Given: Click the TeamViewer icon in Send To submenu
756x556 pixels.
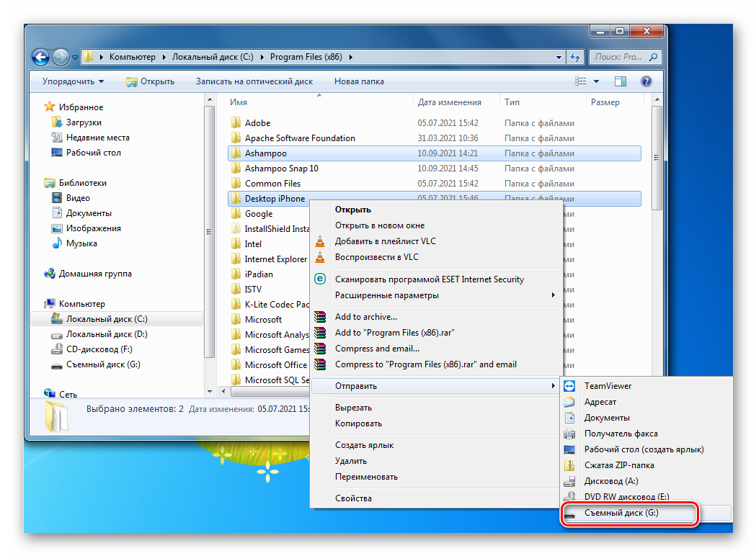Looking at the screenshot, I should click(570, 386).
